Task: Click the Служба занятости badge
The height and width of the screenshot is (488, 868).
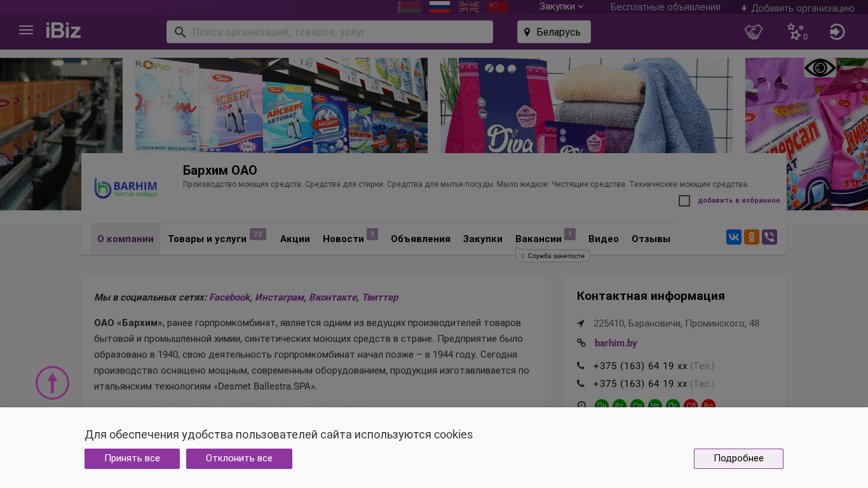Action: coord(553,255)
